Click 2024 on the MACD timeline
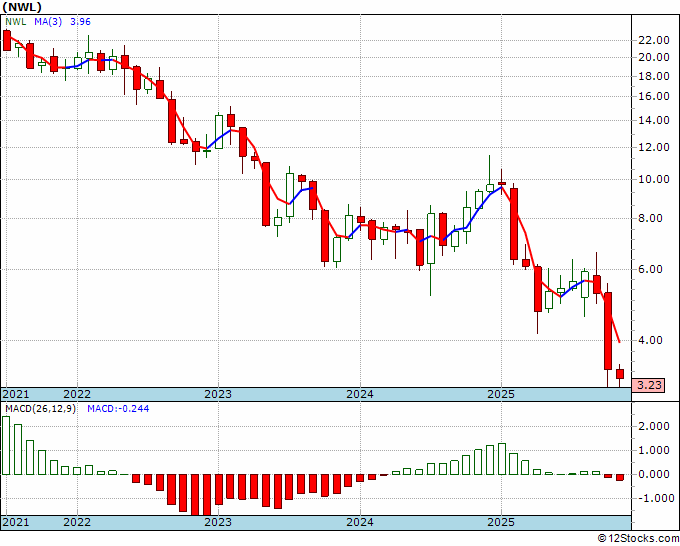Viewport: 680px width, 546px height. click(360, 522)
